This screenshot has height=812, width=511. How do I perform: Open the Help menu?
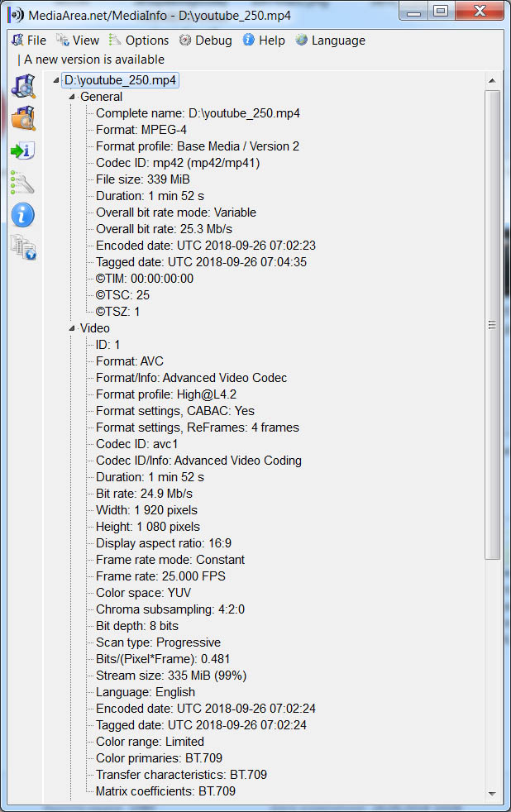[x=264, y=41]
